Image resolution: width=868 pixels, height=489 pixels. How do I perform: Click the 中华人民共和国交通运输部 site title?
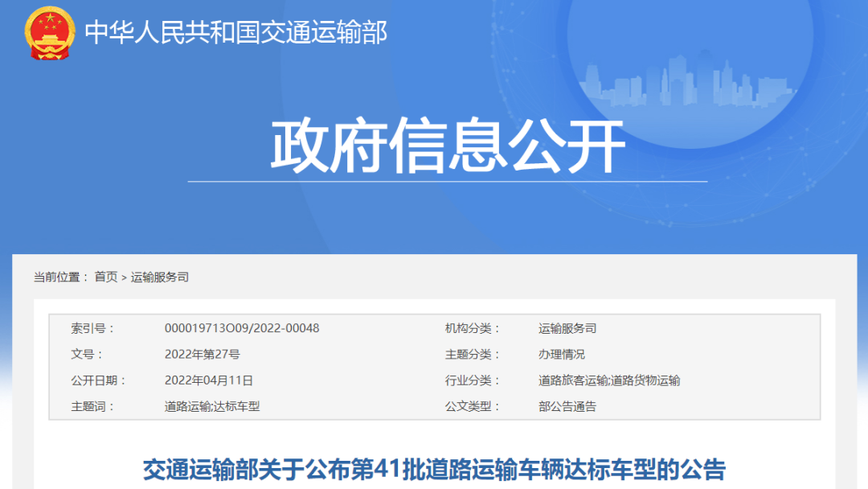coord(235,32)
